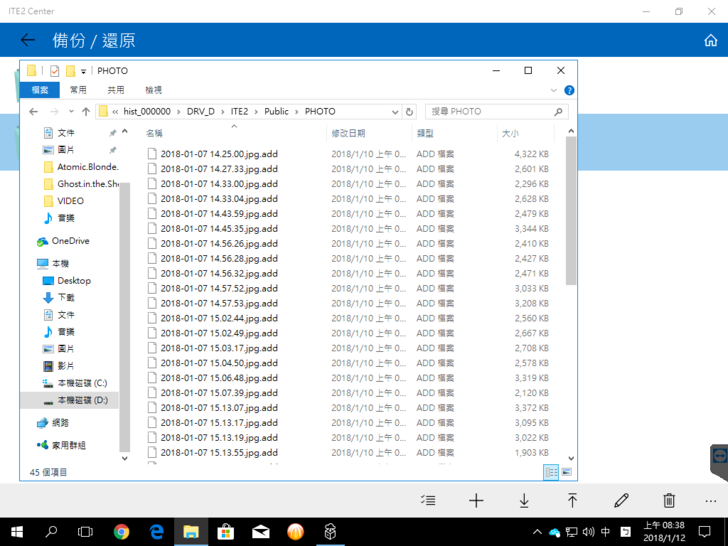Image resolution: width=728 pixels, height=546 pixels.
Task: Click the upload arrow icon in bottom toolbar
Action: 572,500
